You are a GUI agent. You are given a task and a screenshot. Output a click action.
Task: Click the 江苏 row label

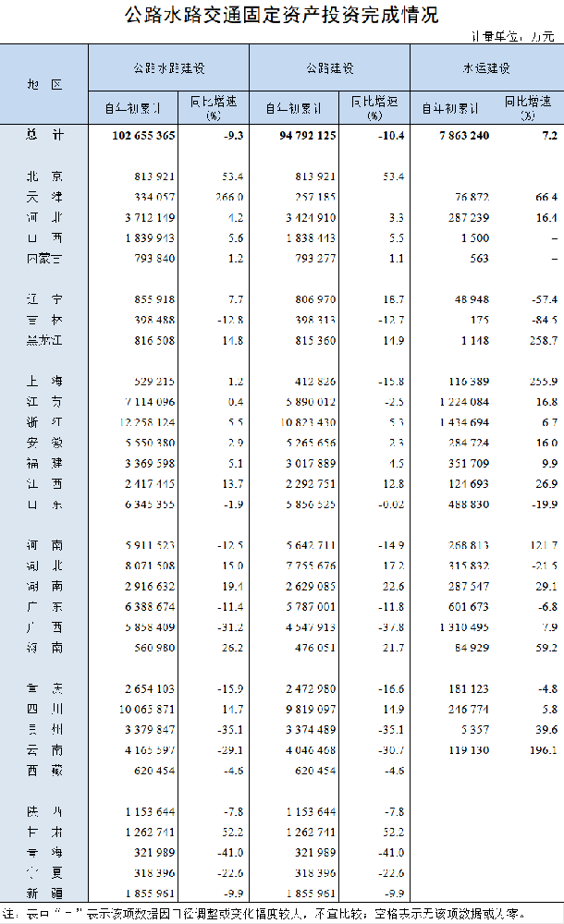pos(44,402)
